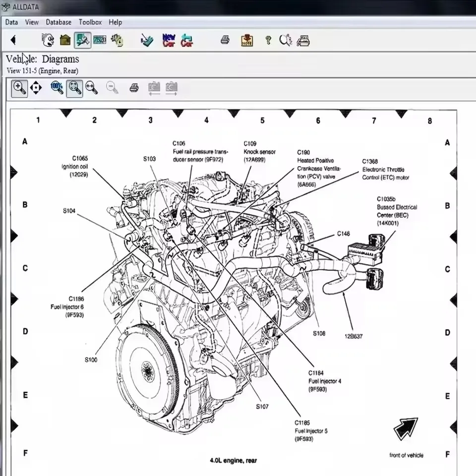Toggle Fit to Window view mode
This screenshot has width=476, height=476.
click(74, 88)
